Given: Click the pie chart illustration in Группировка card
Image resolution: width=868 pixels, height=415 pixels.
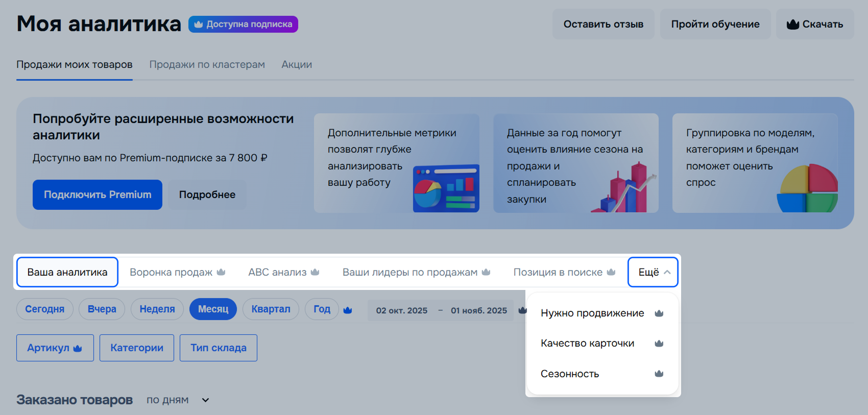Looking at the screenshot, I should [807, 188].
